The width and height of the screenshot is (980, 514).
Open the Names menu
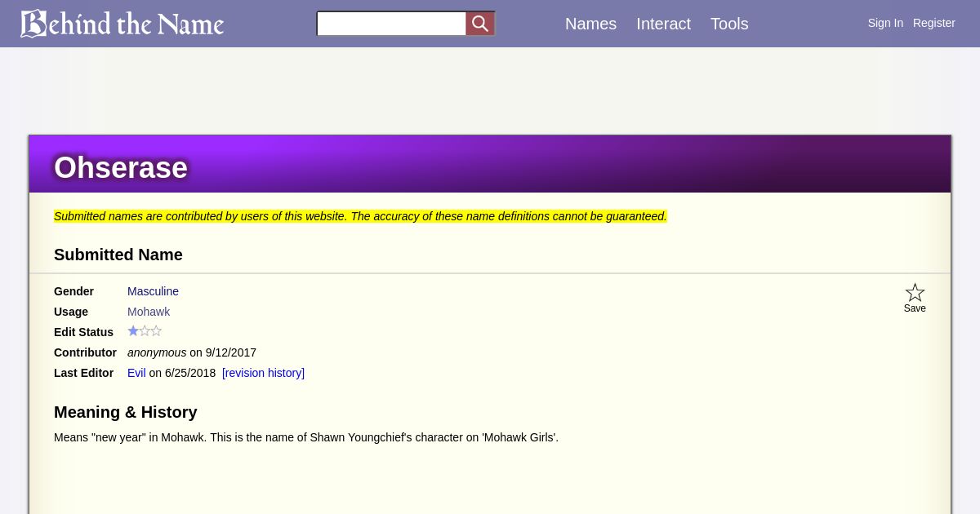(x=590, y=24)
